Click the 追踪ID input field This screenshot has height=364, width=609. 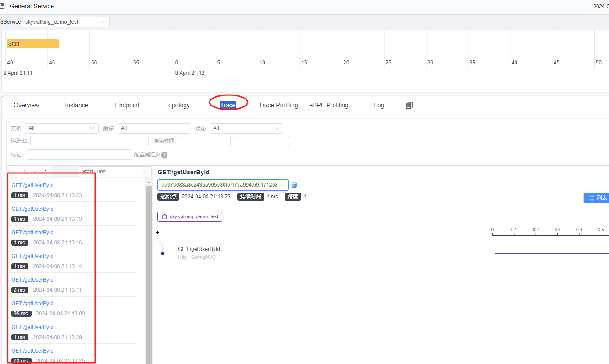click(89, 141)
